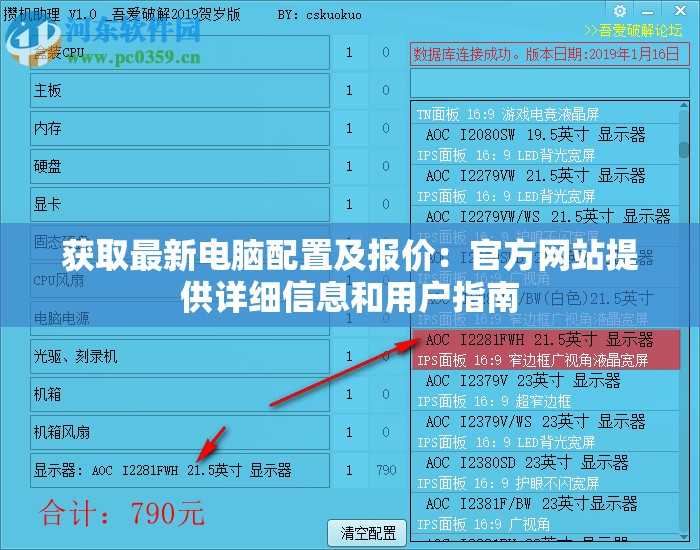Click quantity 1 in the 显示器 row
Screen dimensions: 700x550
[349, 470]
